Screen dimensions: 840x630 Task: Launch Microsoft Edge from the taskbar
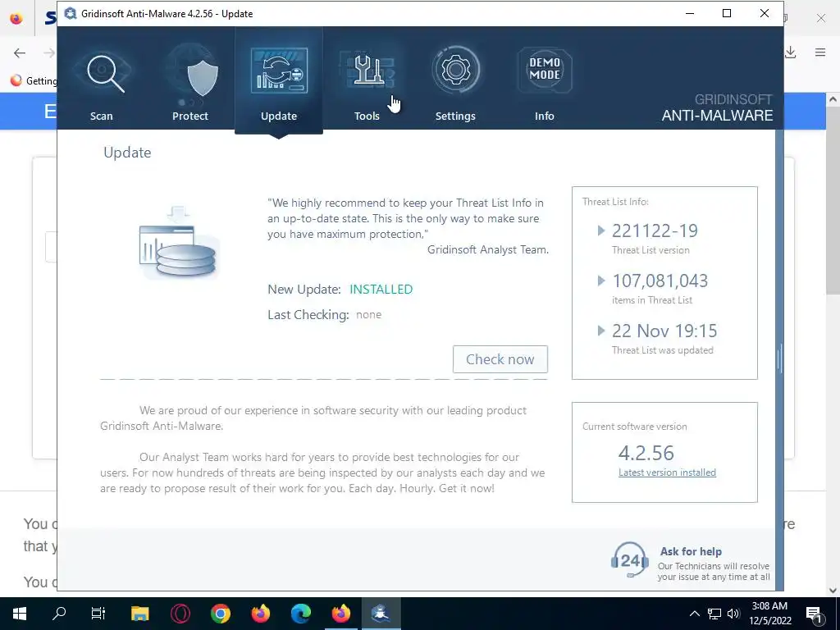point(300,614)
